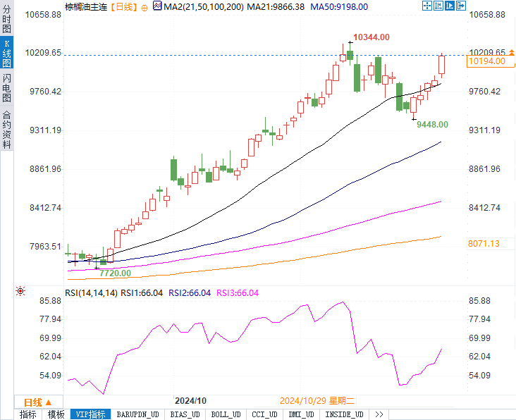Apply the BIAS_UD indicator

185,414
